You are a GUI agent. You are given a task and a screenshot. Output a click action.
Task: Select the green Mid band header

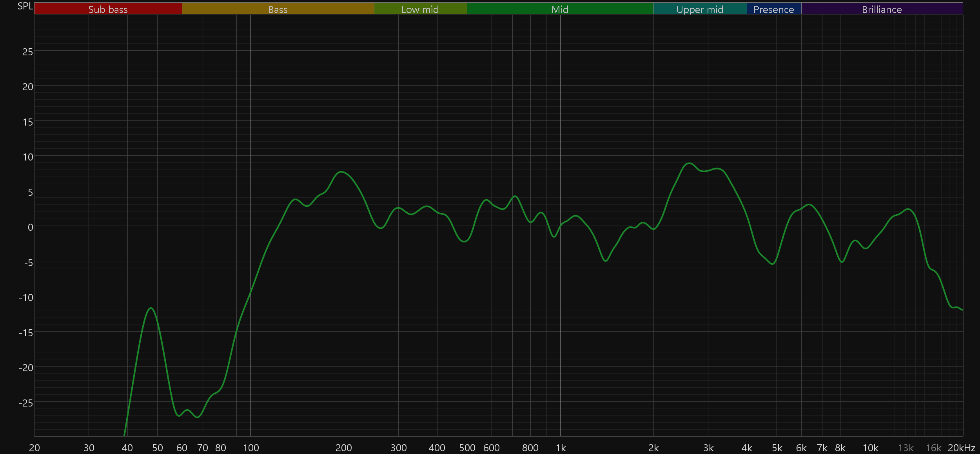tap(560, 9)
